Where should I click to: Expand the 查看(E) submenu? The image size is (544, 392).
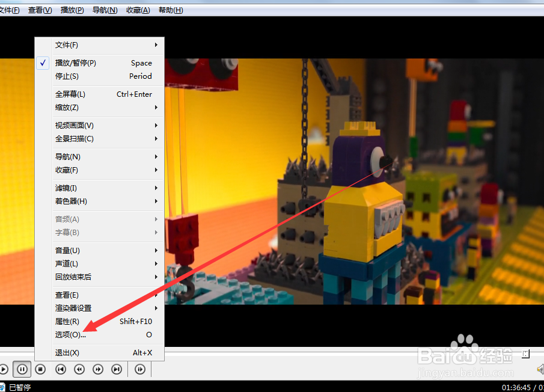tap(100, 295)
